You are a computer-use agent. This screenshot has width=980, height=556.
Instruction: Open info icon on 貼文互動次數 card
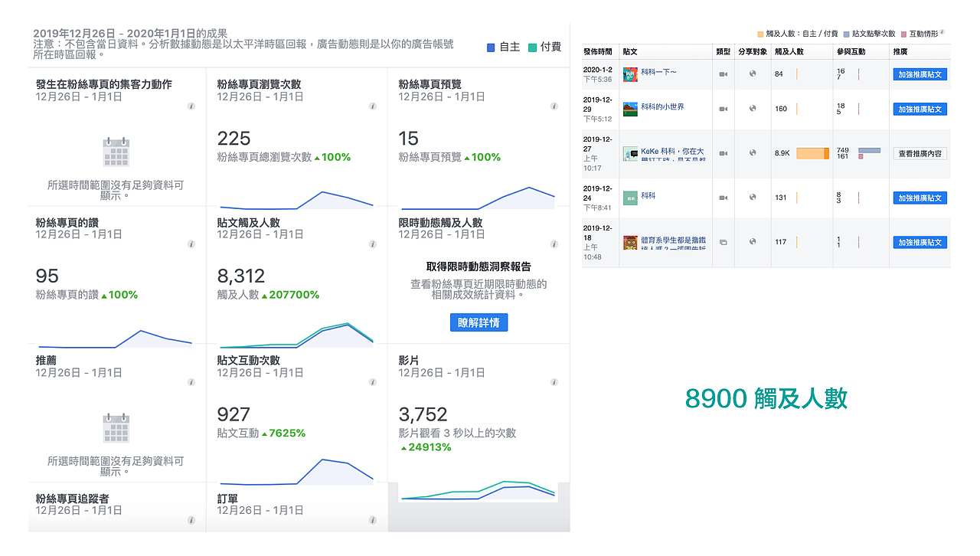[x=373, y=382]
